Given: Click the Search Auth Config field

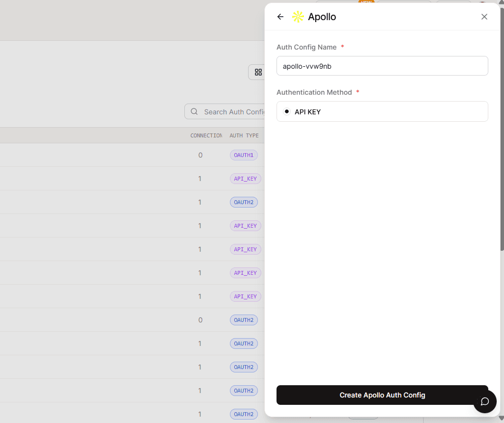Looking at the screenshot, I should click(x=225, y=111).
